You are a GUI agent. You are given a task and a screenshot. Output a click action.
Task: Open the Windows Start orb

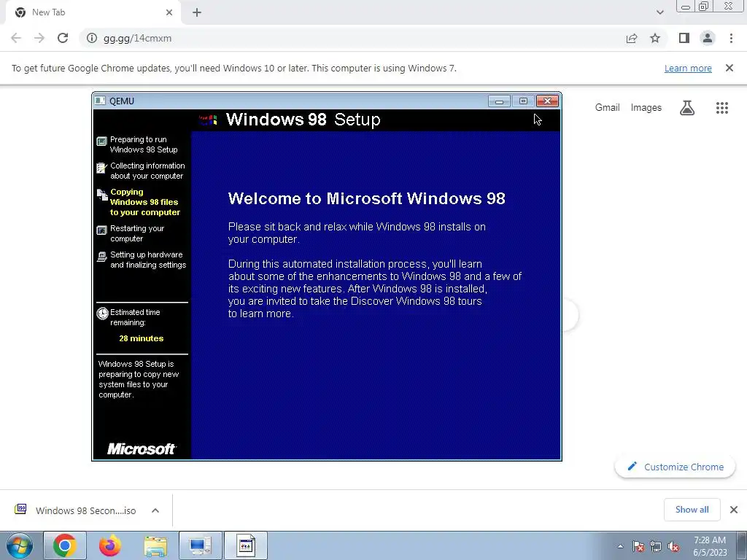20,545
